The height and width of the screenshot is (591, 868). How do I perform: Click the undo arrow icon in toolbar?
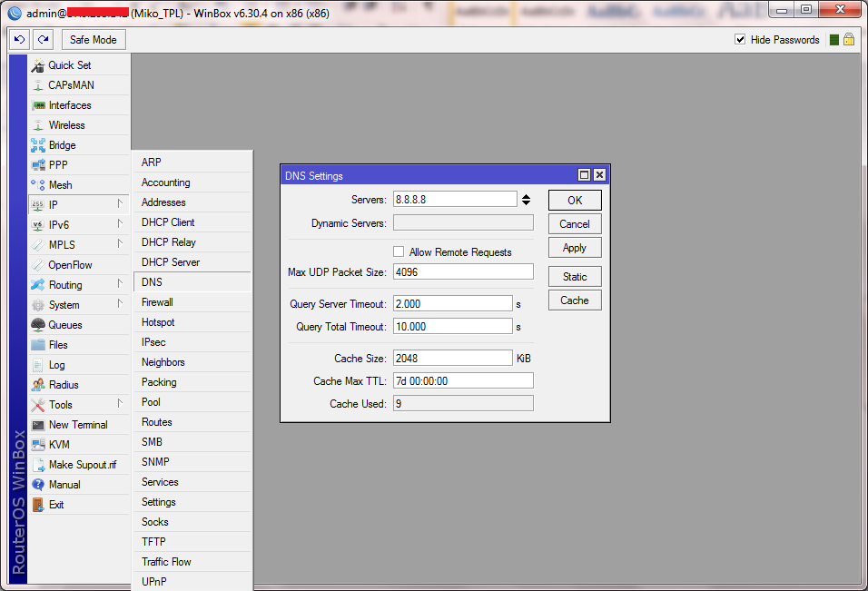(19, 40)
